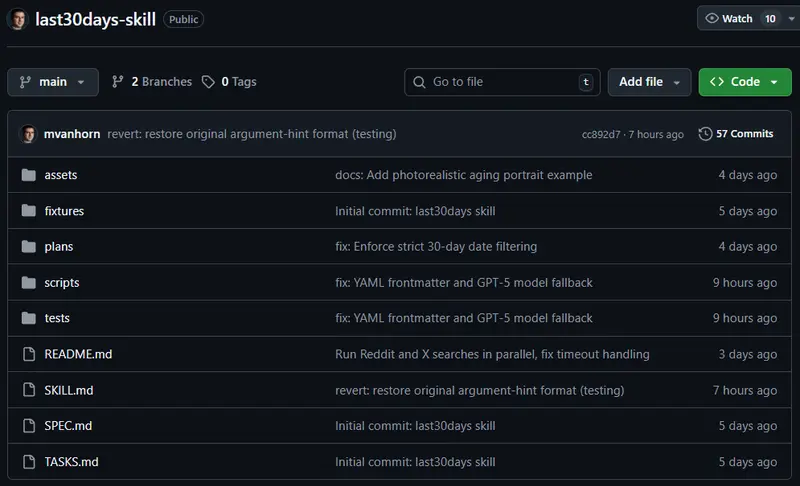
Task: Open commit history via 57 Commits clock icon
Action: 705,134
